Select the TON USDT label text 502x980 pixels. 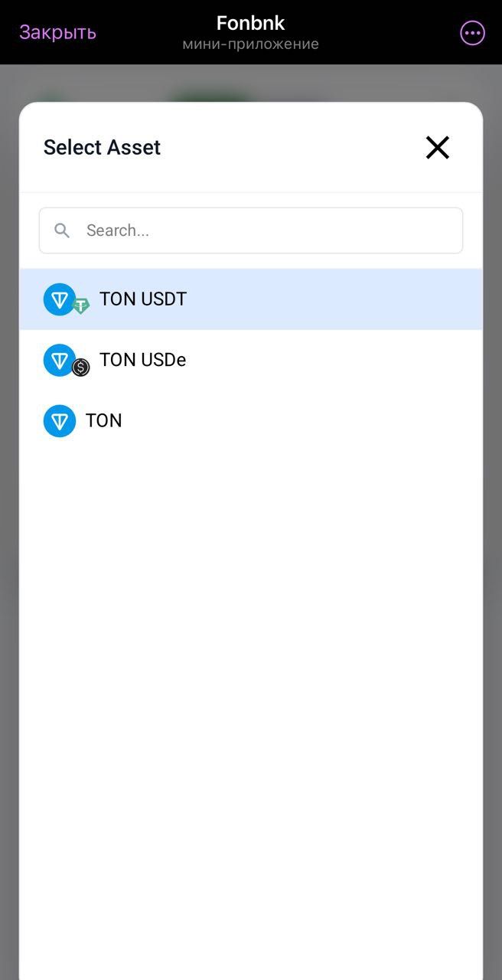[x=143, y=299]
